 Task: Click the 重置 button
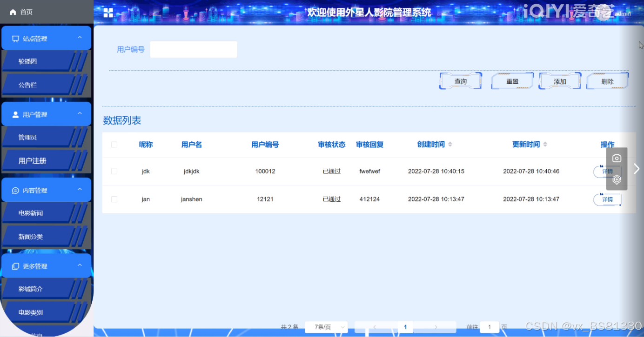[512, 81]
